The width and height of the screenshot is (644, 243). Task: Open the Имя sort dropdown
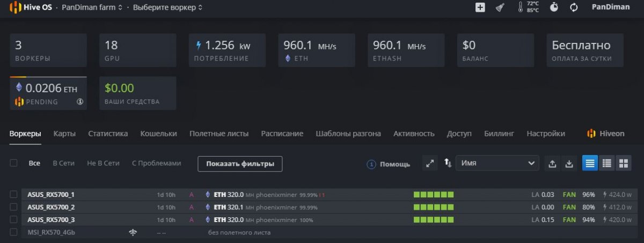click(497, 163)
